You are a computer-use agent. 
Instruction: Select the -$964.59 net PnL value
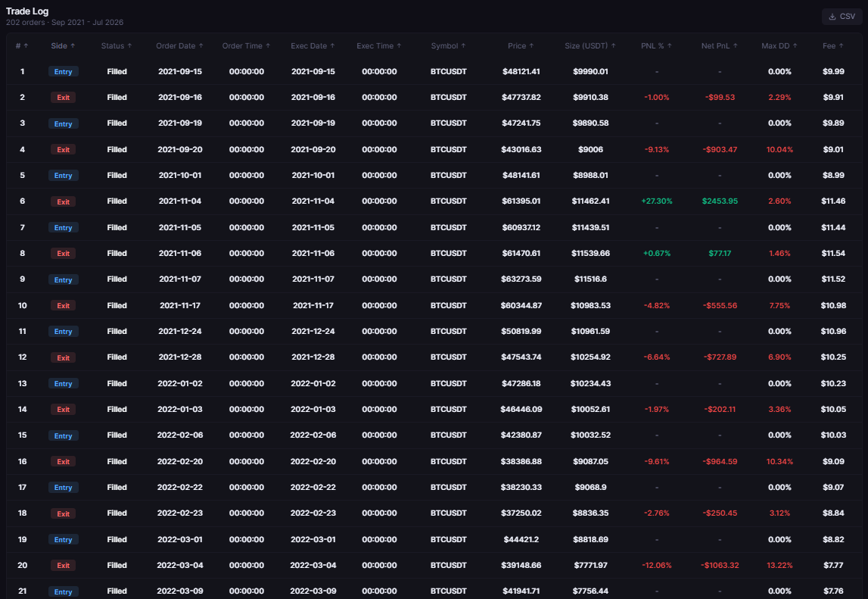tap(720, 462)
